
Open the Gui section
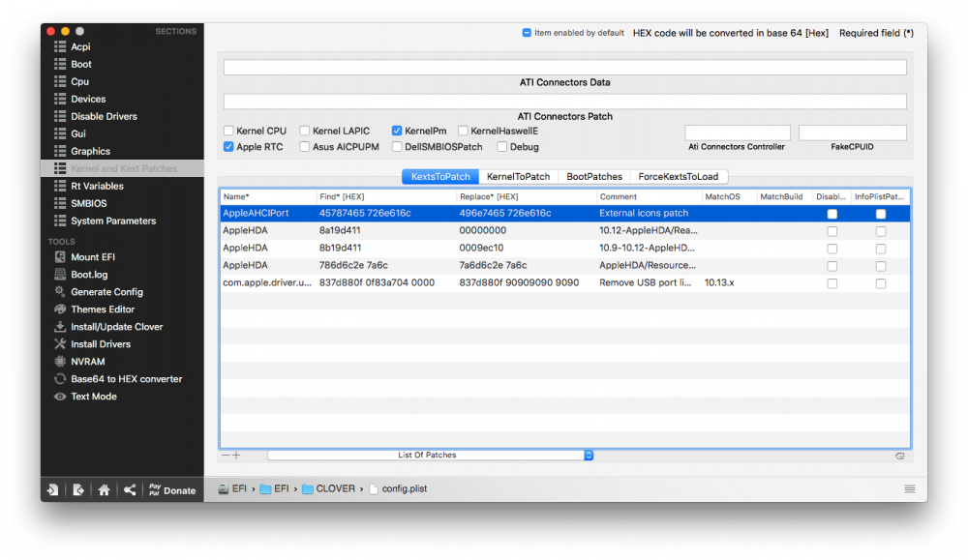pyautogui.click(x=77, y=133)
